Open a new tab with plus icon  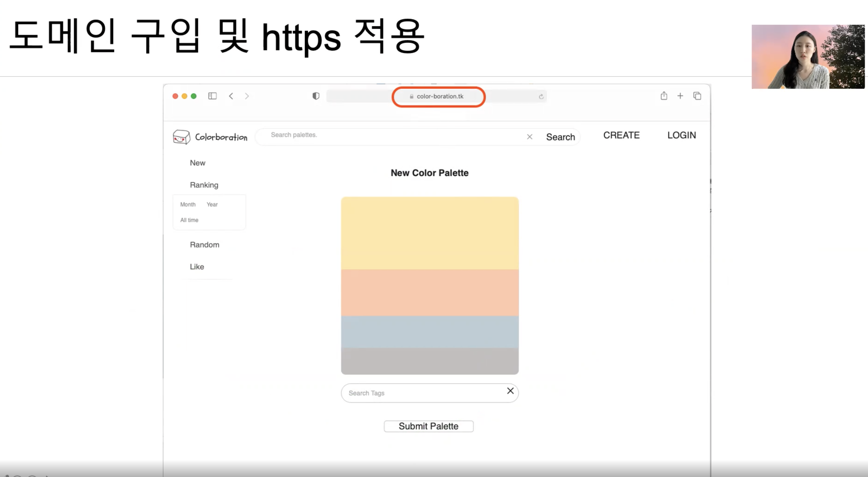(x=680, y=96)
